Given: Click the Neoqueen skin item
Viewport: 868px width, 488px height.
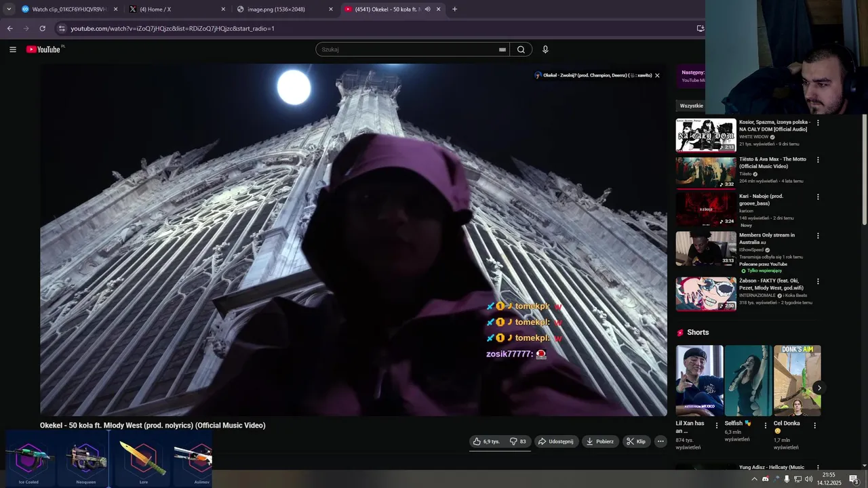Looking at the screenshot, I should 86,460.
